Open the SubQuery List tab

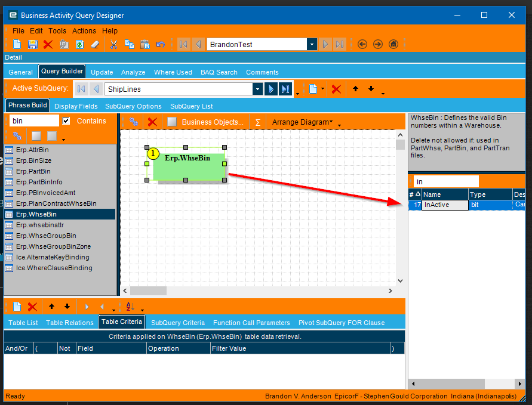click(191, 106)
